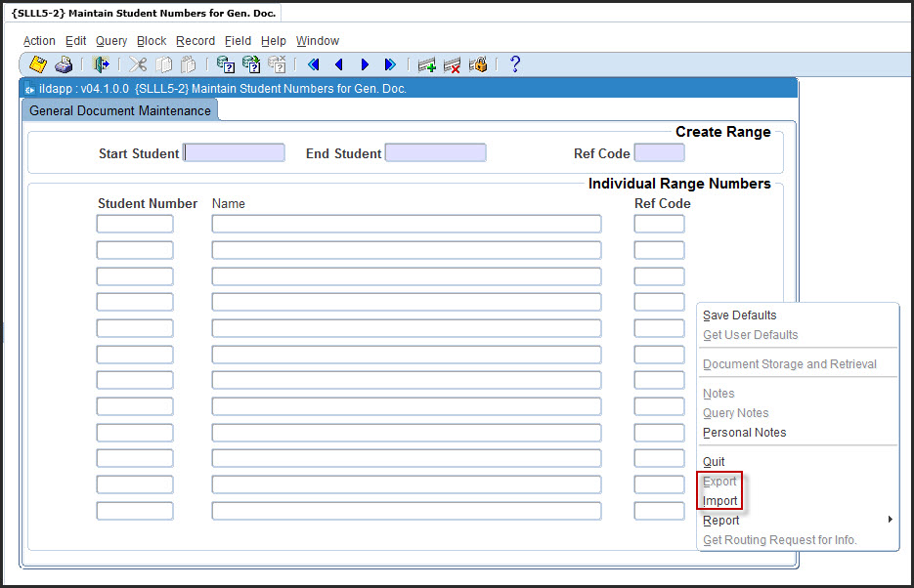Click the first row Ref Code field
Screen dimensions: 914x588
[659, 224]
